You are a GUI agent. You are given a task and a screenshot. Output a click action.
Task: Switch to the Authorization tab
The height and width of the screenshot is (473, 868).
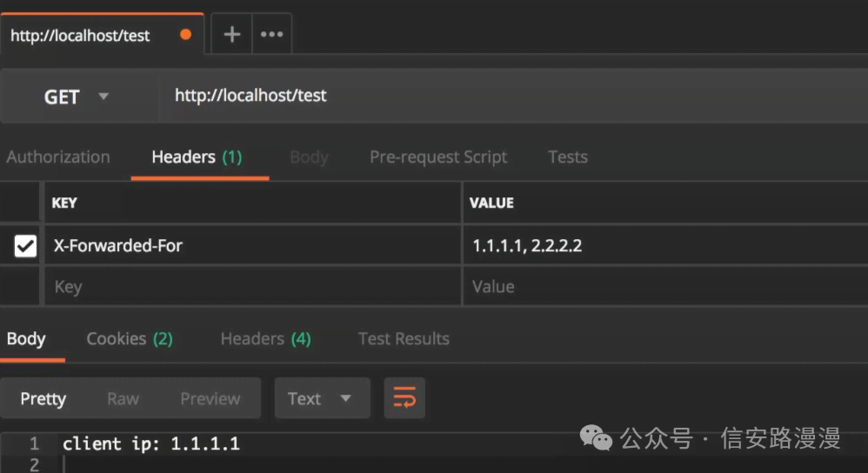pos(58,157)
